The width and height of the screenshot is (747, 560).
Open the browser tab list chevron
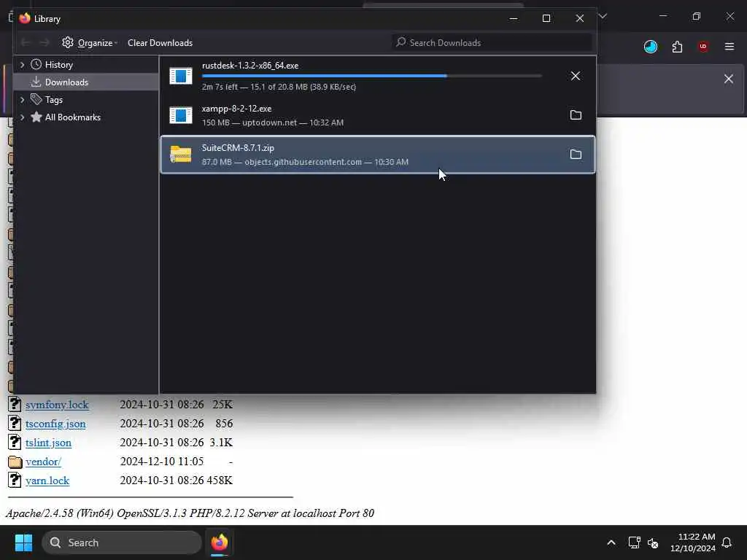click(603, 16)
